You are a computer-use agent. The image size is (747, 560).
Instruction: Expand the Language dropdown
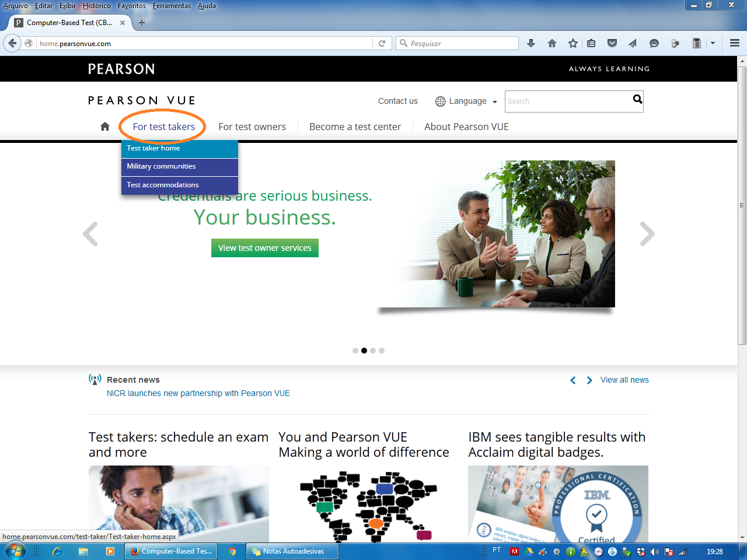[495, 101]
